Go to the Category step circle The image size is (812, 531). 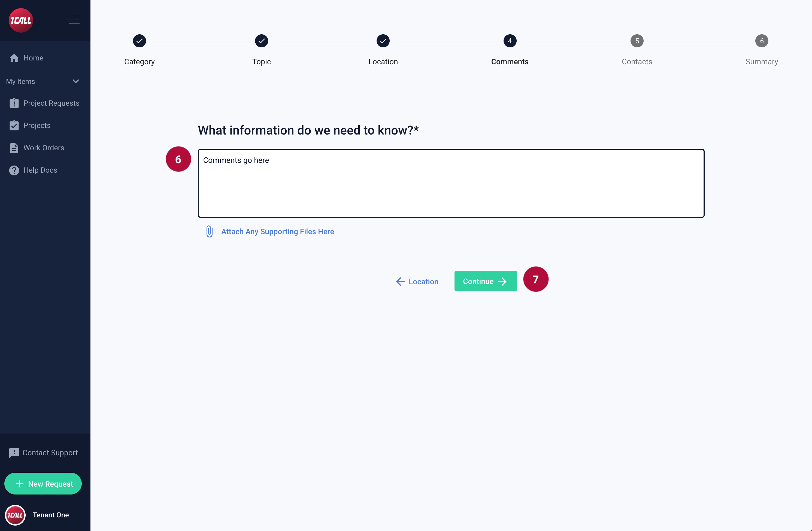[x=139, y=41]
